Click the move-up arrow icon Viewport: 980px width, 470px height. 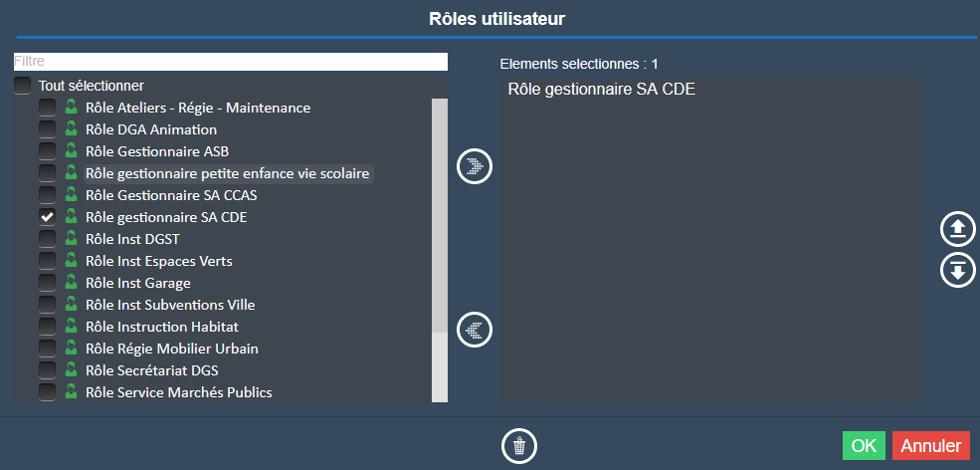(x=957, y=229)
